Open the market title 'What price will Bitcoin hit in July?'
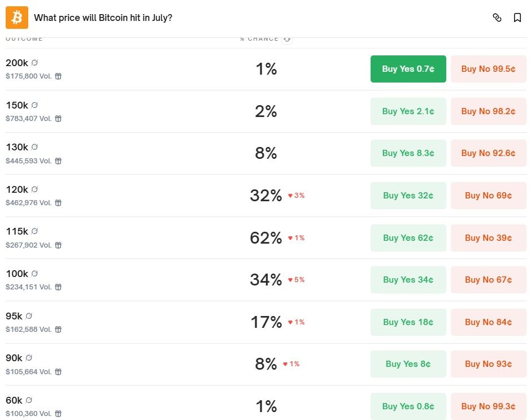 coord(103,18)
